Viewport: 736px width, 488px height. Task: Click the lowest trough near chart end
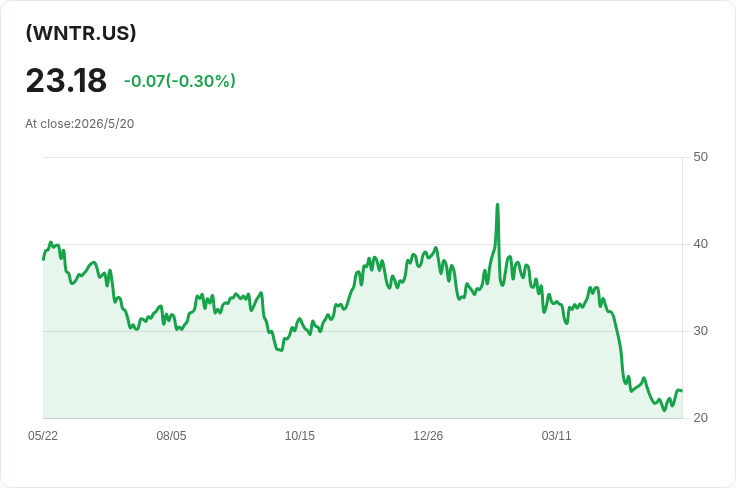tap(664, 410)
